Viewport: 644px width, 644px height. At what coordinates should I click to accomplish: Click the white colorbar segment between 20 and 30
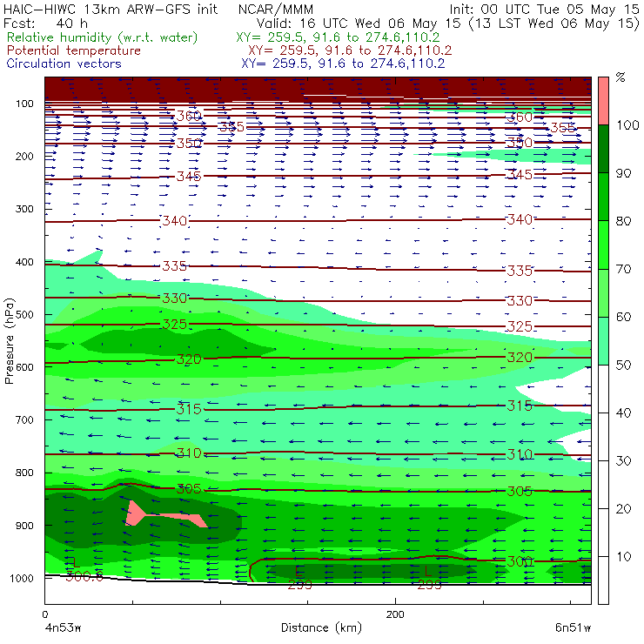click(x=603, y=485)
